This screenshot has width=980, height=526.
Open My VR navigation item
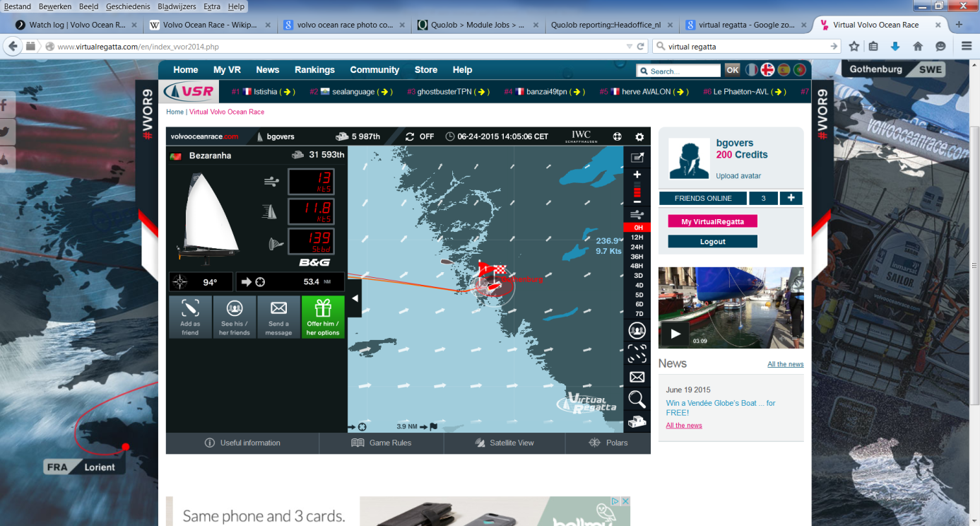pyautogui.click(x=227, y=70)
